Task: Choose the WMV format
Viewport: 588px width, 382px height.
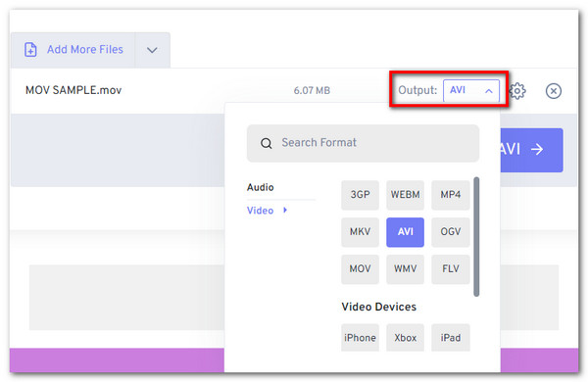Action: pos(406,268)
